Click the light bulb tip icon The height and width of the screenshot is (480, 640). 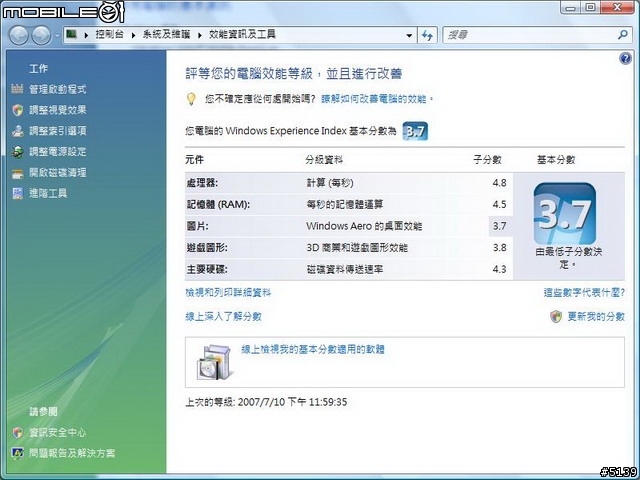(191, 99)
